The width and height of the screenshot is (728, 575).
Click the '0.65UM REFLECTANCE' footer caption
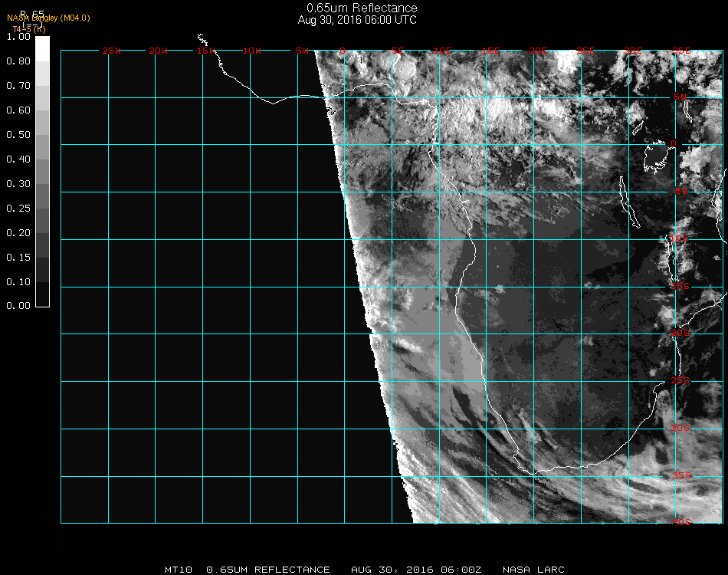point(268,570)
